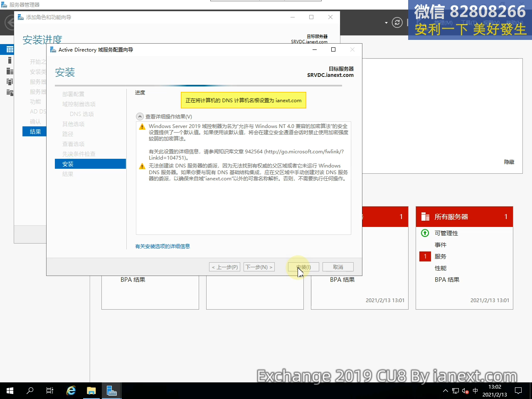532x399 pixels.
Task: Open the dropdown arrow beside the refresh icon
Action: coord(387,22)
